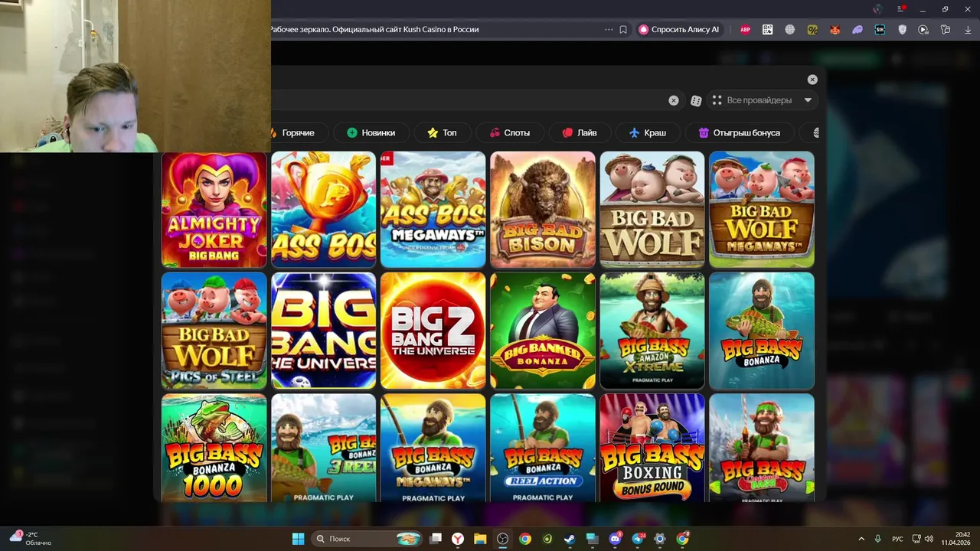Click the microphone tray icon
The height and width of the screenshot is (551, 980).
coord(878,539)
